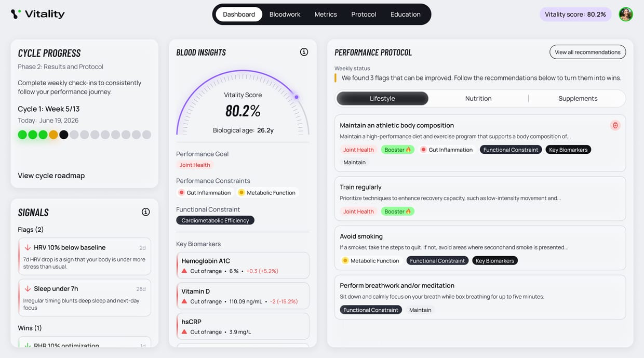Switch to the Nutrition segment
The width and height of the screenshot is (644, 358).
point(478,98)
